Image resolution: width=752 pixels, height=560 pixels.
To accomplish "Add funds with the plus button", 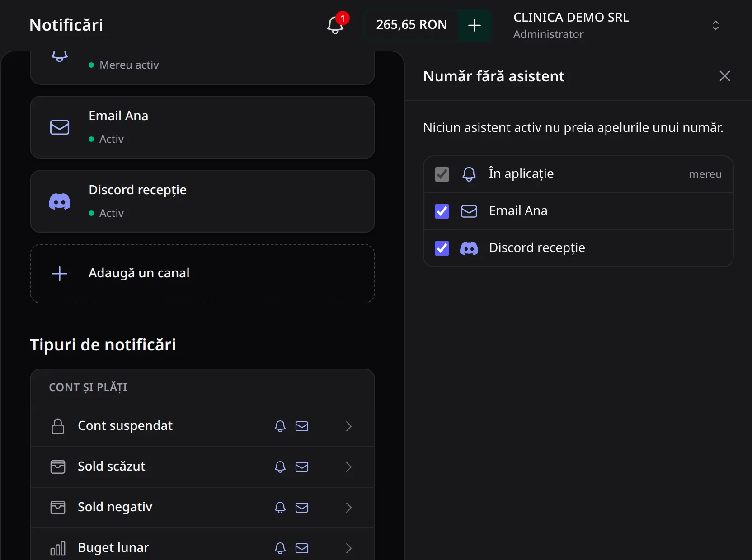I will (475, 25).
